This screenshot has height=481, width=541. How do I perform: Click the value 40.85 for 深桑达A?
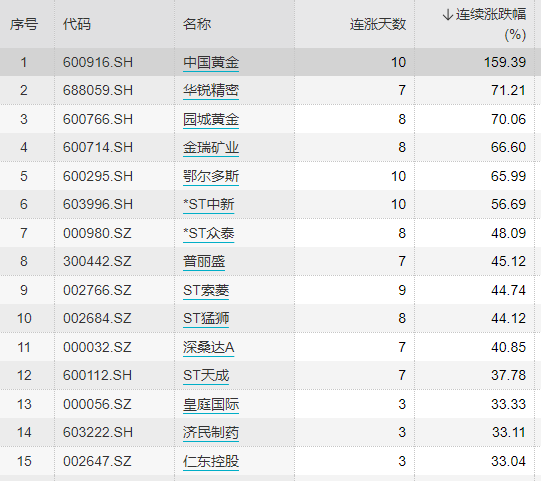pos(508,347)
